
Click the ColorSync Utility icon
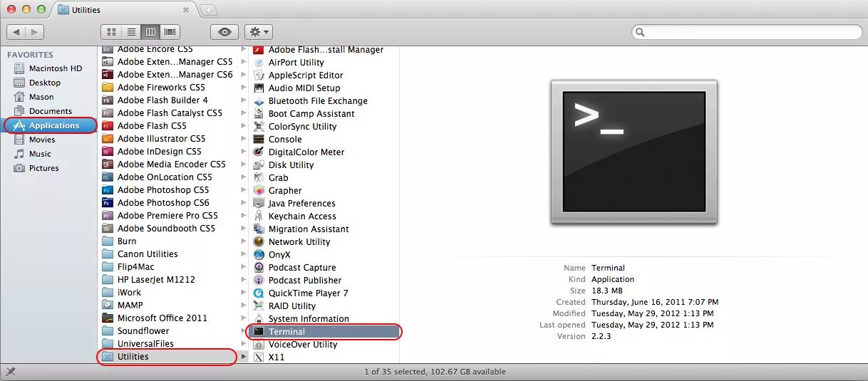tap(259, 127)
